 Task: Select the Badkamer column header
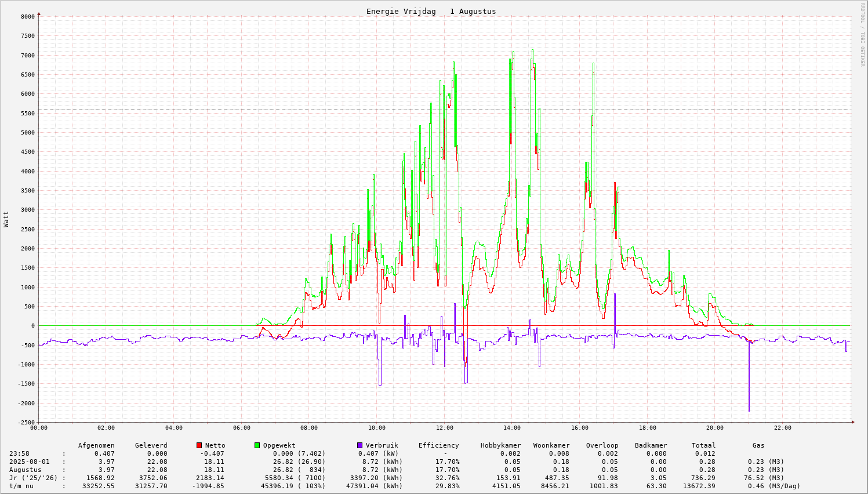(651, 445)
